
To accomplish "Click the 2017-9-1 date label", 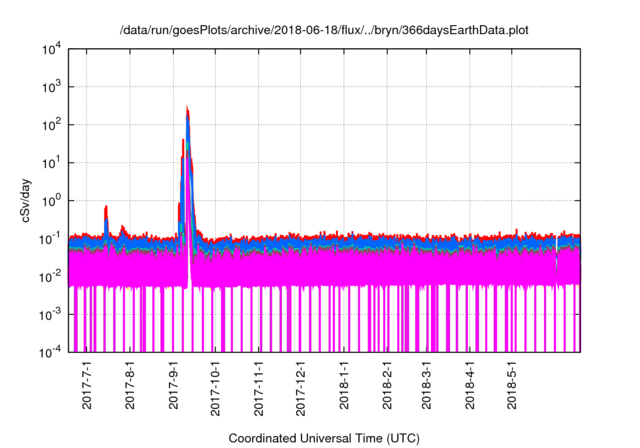I will coord(173,385).
